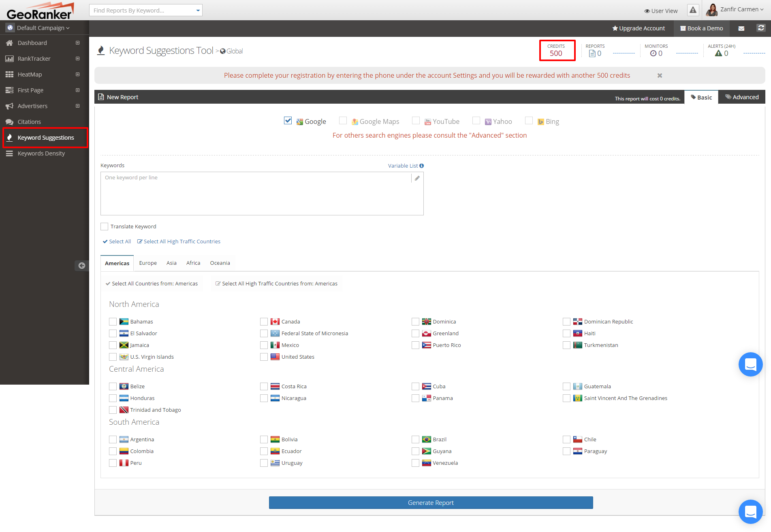Click the First Page sidebar icon
The height and width of the screenshot is (532, 771).
click(x=9, y=90)
